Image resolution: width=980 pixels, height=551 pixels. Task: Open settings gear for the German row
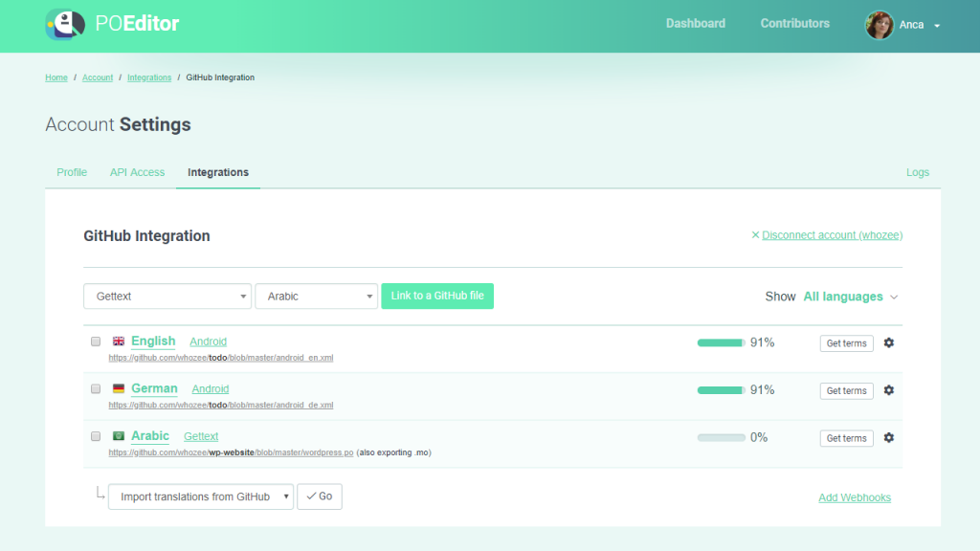(888, 390)
